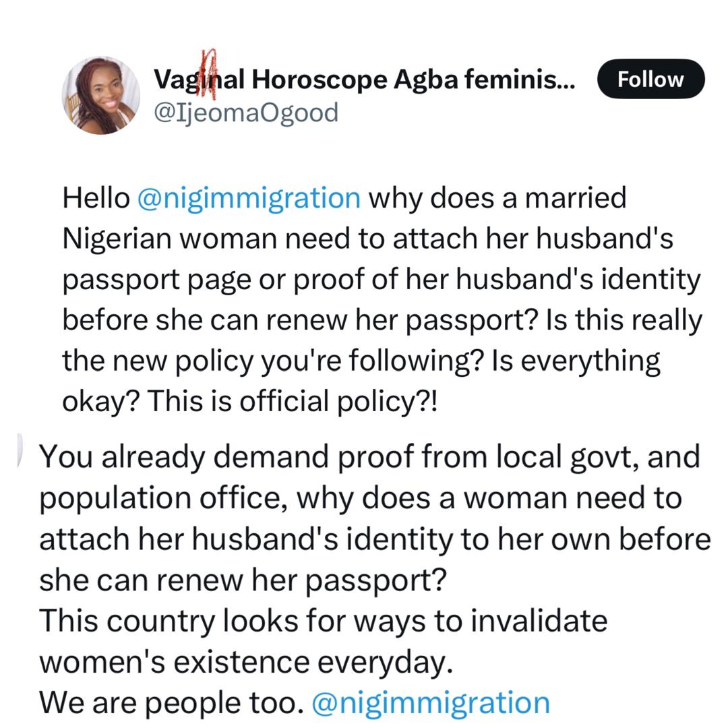Click the line 'attach her husband's identity to her own before'
The height and width of the screenshot is (728, 728).
click(375, 539)
